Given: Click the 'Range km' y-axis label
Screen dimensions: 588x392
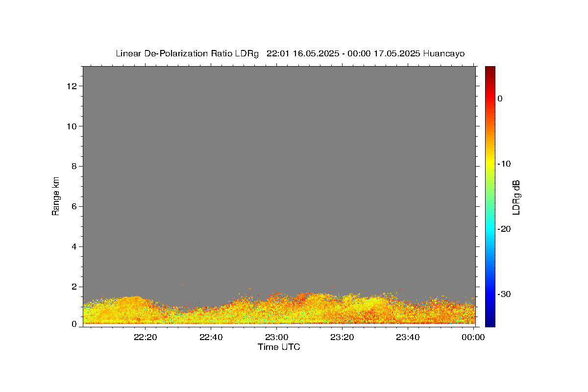Looking at the screenshot, I should point(56,196).
